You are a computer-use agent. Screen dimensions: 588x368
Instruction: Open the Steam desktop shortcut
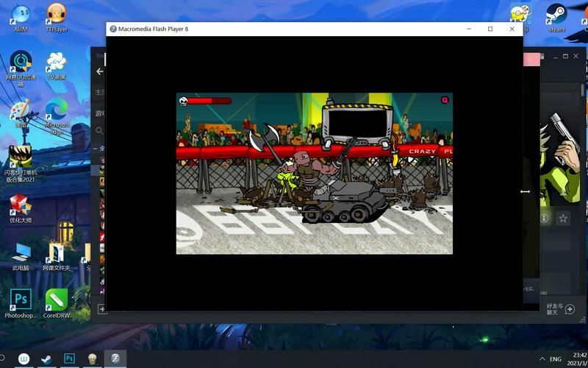556,18
